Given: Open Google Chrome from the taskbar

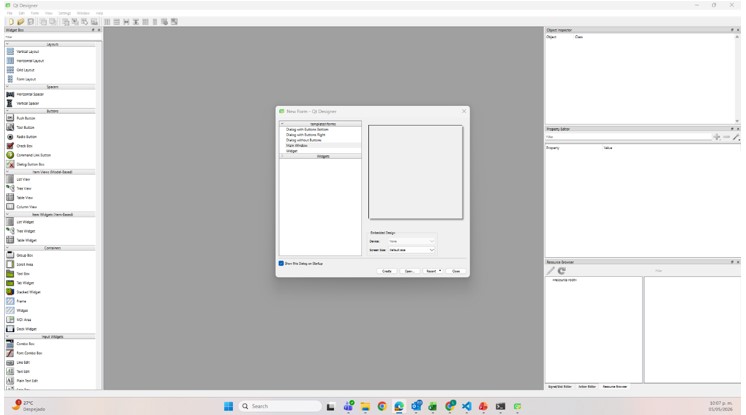Looking at the screenshot, I should click(x=382, y=406).
